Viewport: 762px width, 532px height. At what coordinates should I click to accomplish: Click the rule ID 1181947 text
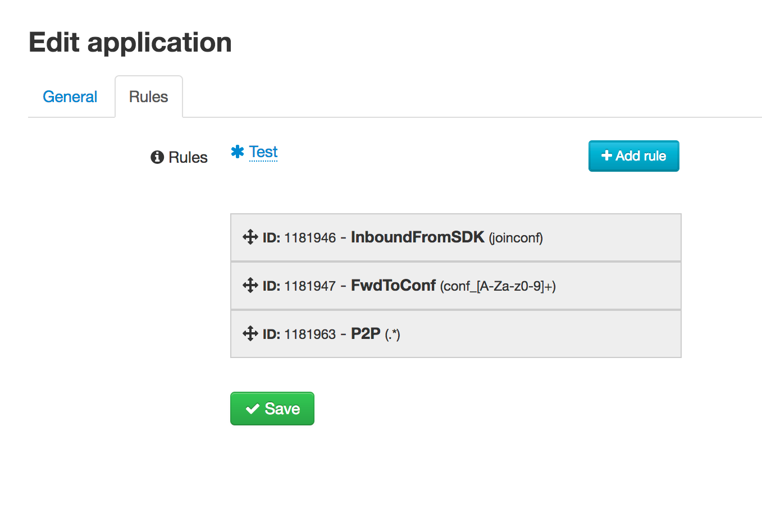[310, 286]
